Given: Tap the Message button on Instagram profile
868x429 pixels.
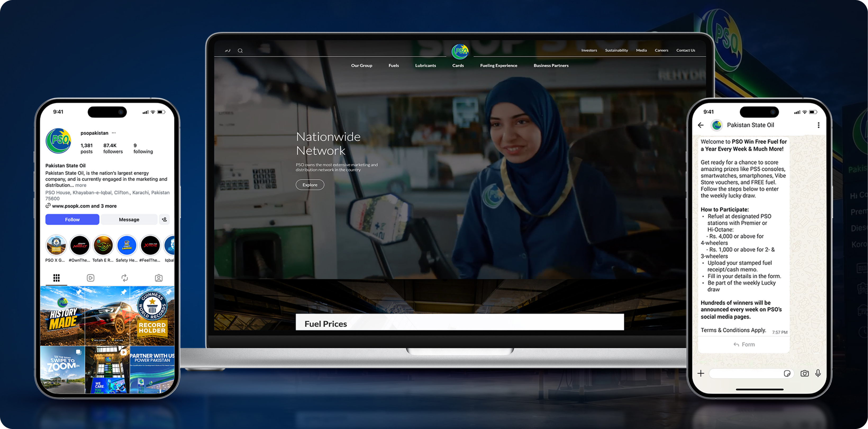Looking at the screenshot, I should 129,220.
